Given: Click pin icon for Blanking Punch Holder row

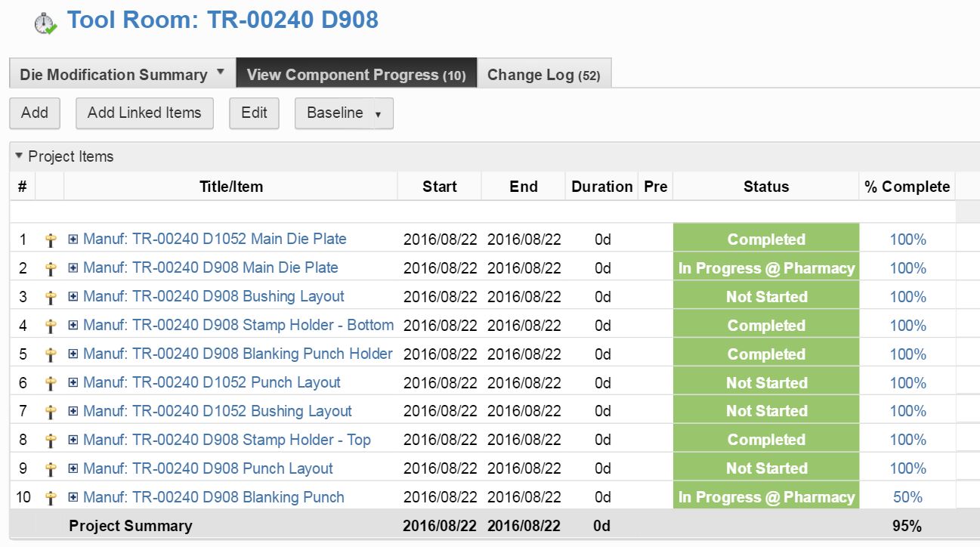Looking at the screenshot, I should (51, 354).
